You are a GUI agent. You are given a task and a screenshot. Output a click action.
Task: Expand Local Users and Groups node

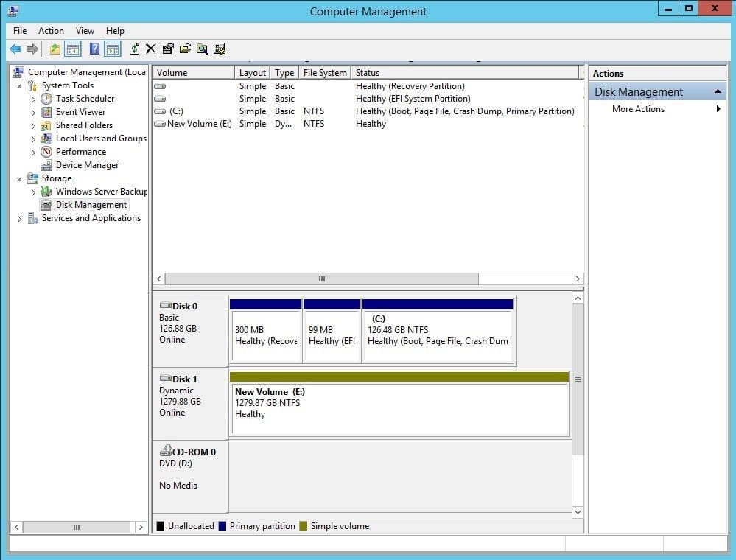pos(33,139)
